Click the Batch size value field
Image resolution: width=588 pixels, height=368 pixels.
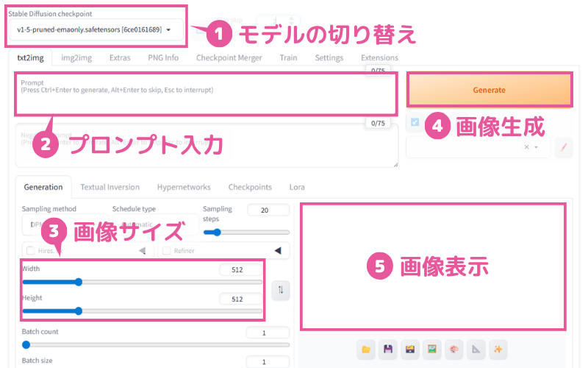(x=268, y=361)
